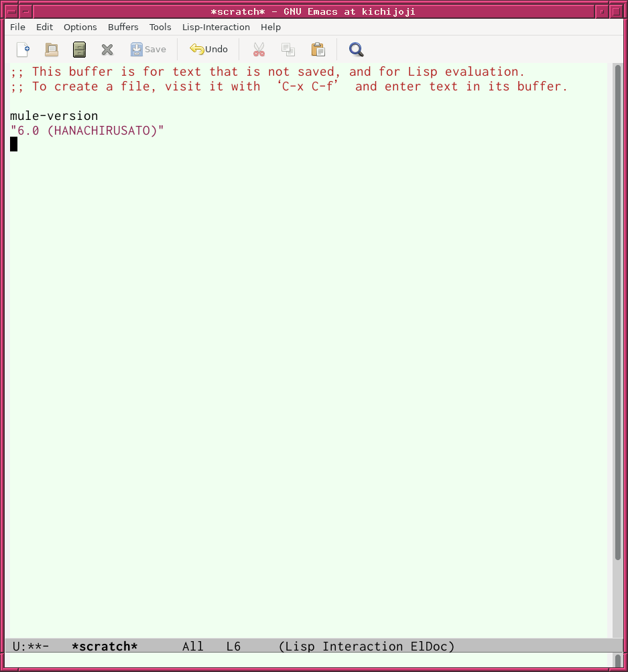Click the New File toolbar icon
The image size is (628, 672).
pyautogui.click(x=23, y=50)
